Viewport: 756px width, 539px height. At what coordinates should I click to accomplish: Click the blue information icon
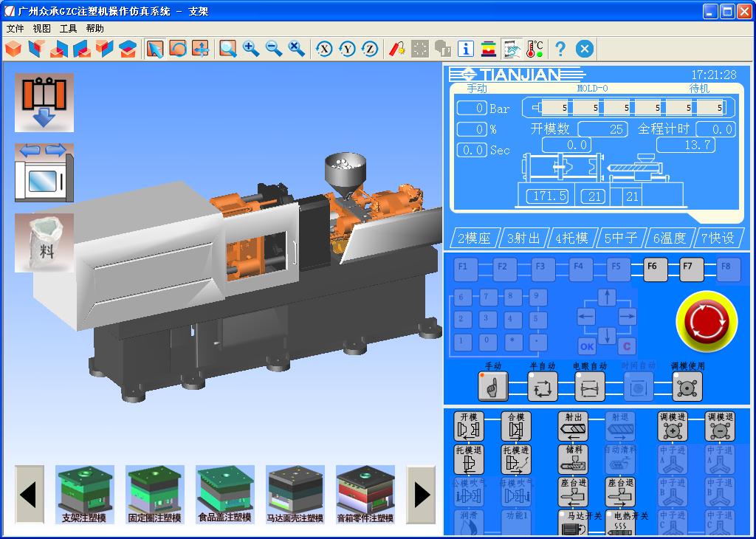[x=465, y=49]
